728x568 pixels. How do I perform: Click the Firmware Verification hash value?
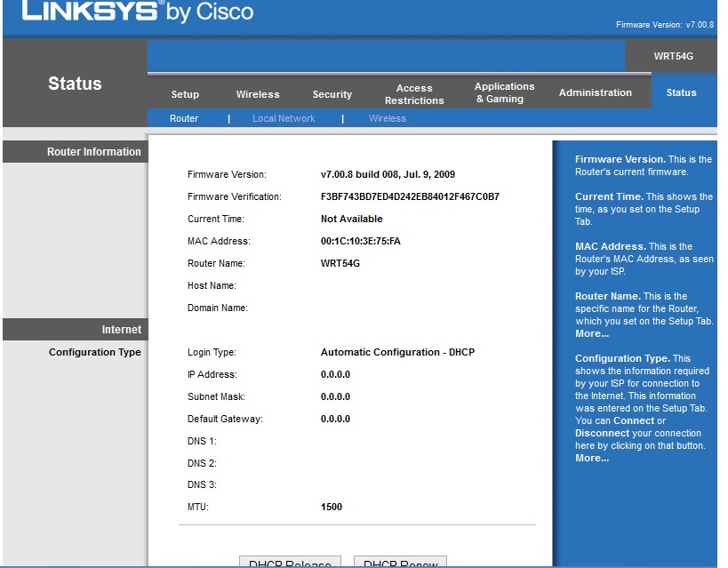(x=410, y=197)
